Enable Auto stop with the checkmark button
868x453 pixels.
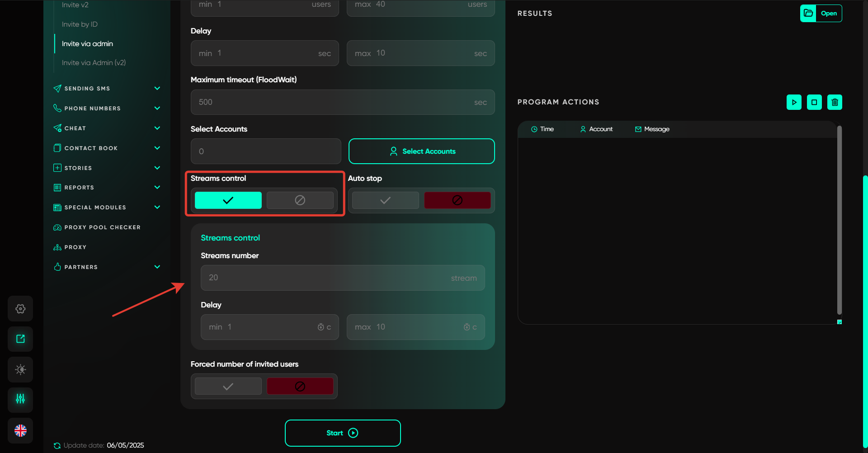pyautogui.click(x=385, y=200)
